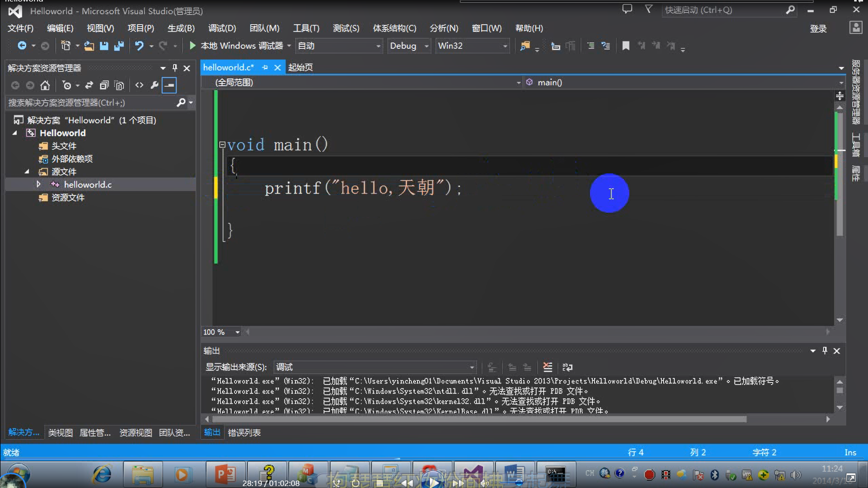Click the uncomment selected lines icon

click(x=606, y=46)
